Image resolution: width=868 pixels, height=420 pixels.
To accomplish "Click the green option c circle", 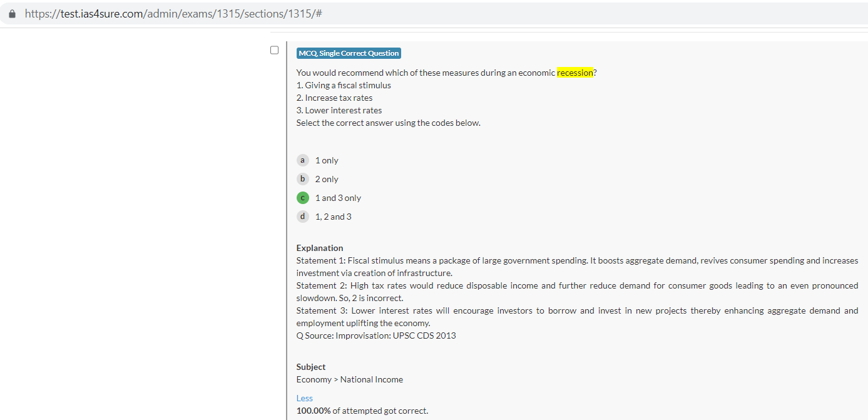I will point(302,198).
